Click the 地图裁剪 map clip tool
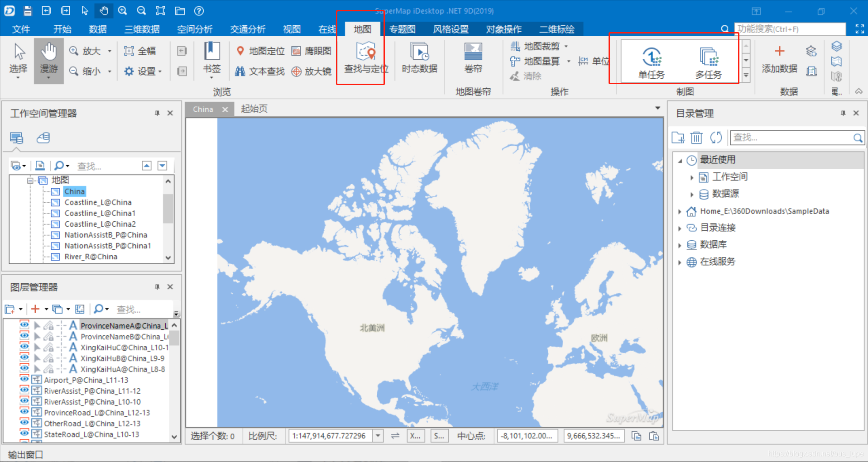This screenshot has height=462, width=868. click(x=536, y=46)
